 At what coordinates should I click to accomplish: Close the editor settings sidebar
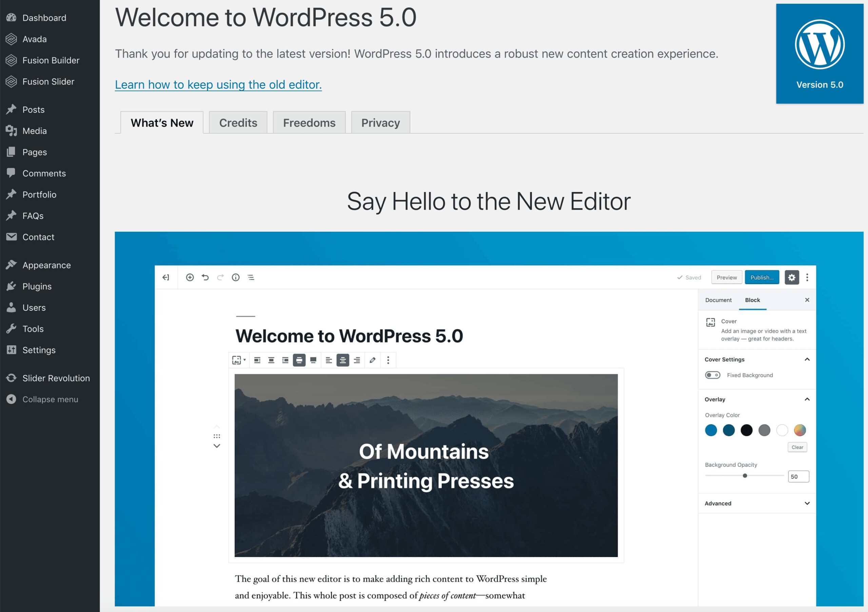(807, 300)
